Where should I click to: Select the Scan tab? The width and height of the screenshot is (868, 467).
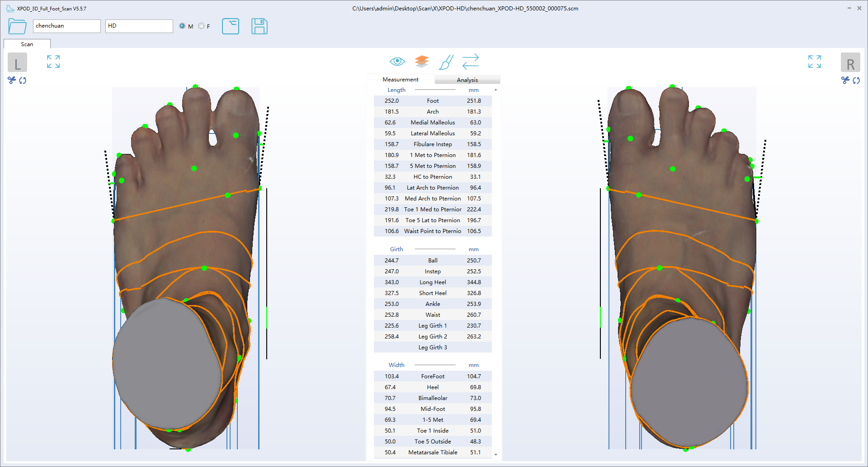27,44
